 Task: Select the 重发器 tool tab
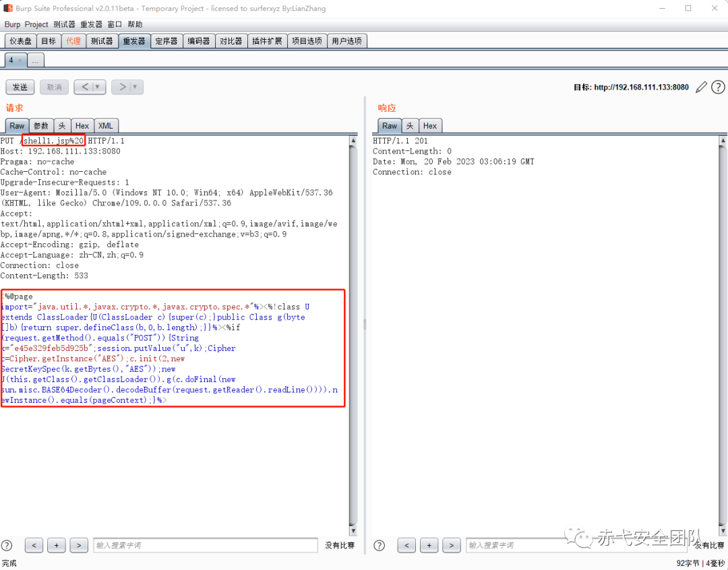pyautogui.click(x=134, y=41)
